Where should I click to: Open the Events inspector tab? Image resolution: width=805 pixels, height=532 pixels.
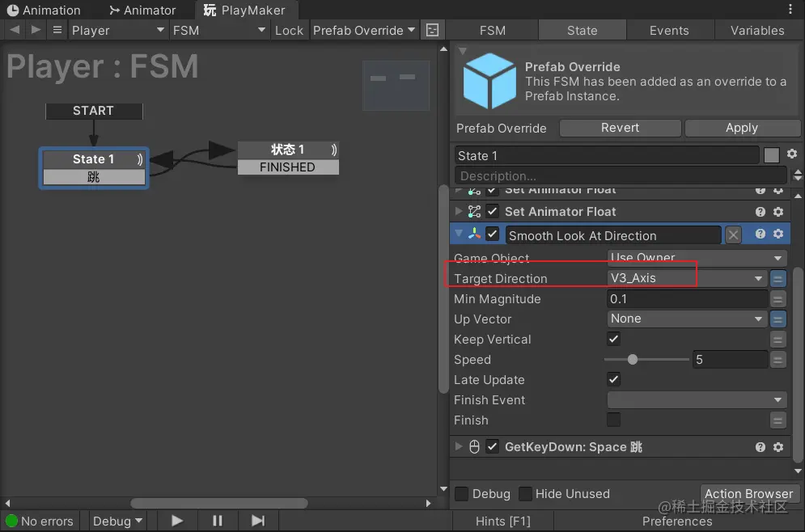669,30
